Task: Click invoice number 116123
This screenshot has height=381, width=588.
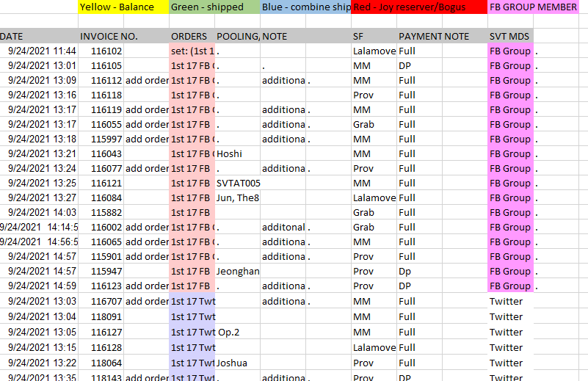Action: (x=101, y=286)
